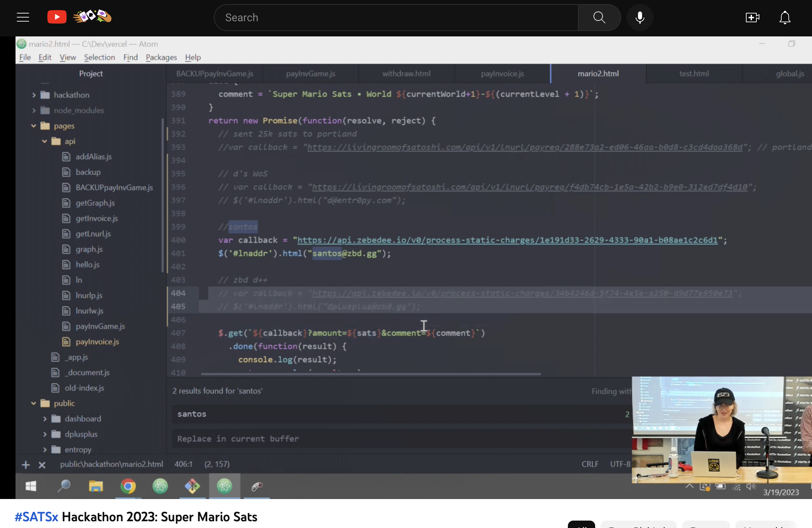This screenshot has height=528, width=812.
Task: Click the horizontal editor scrollbar
Action: 371,374
